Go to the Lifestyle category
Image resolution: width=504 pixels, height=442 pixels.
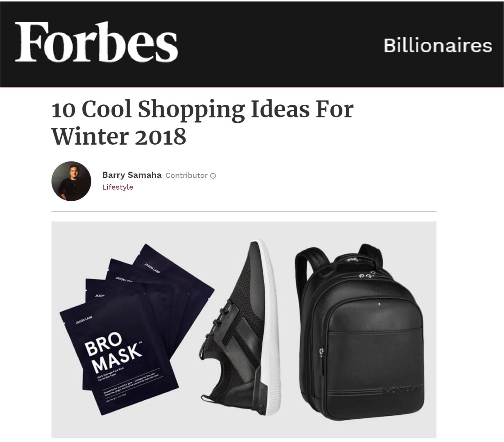118,187
